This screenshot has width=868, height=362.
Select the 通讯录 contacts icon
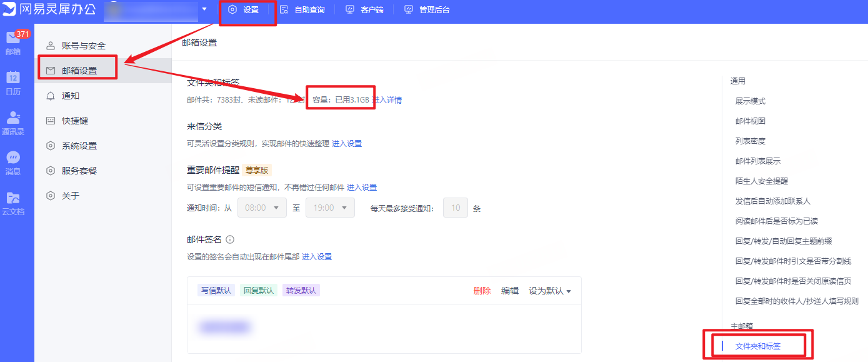click(x=15, y=119)
